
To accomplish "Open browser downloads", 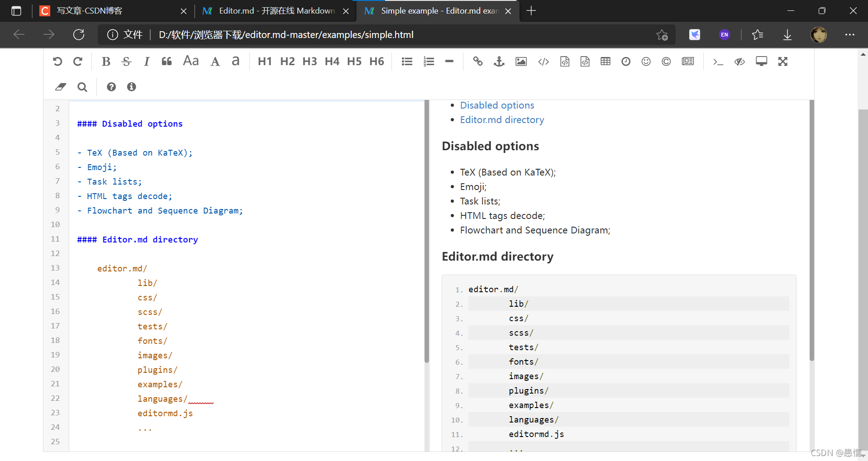I will point(787,35).
